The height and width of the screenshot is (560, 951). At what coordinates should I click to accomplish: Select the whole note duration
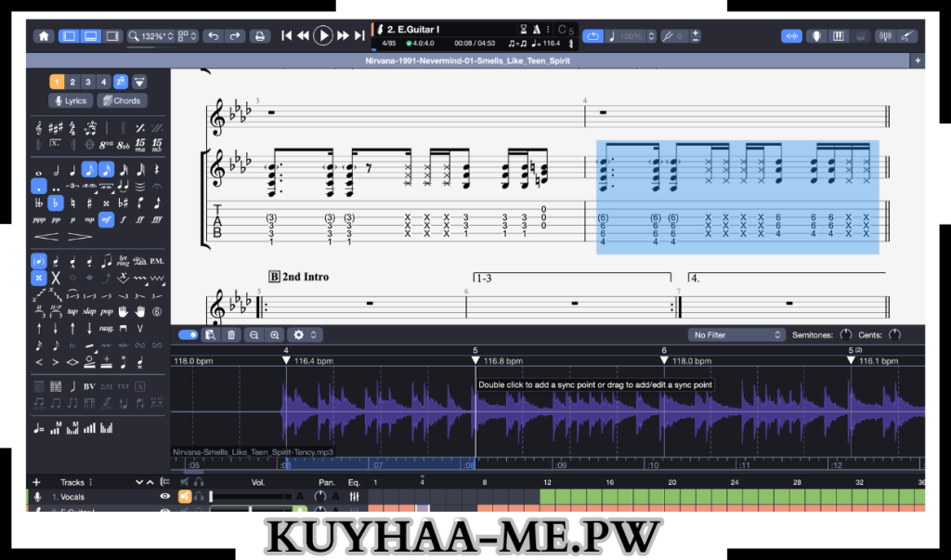[x=39, y=173]
